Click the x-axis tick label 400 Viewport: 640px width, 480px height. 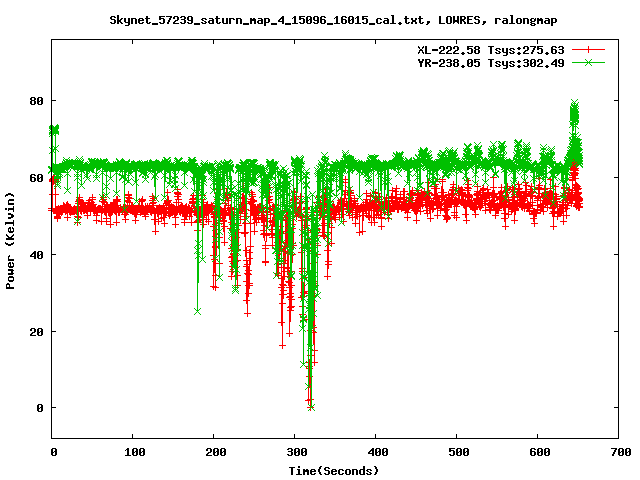(x=378, y=452)
